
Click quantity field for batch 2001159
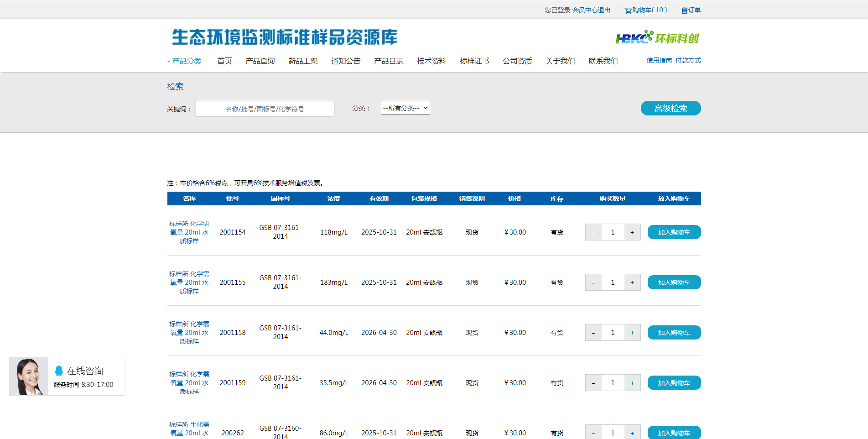pos(613,383)
